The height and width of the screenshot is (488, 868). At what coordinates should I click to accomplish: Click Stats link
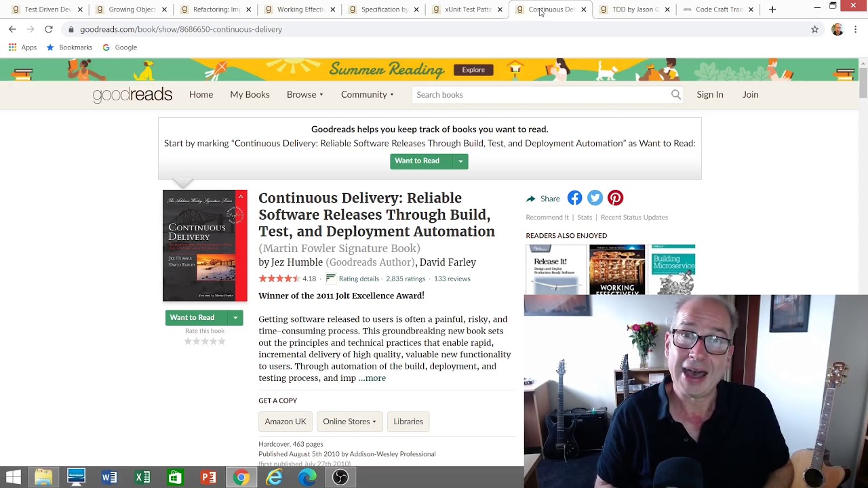click(585, 218)
